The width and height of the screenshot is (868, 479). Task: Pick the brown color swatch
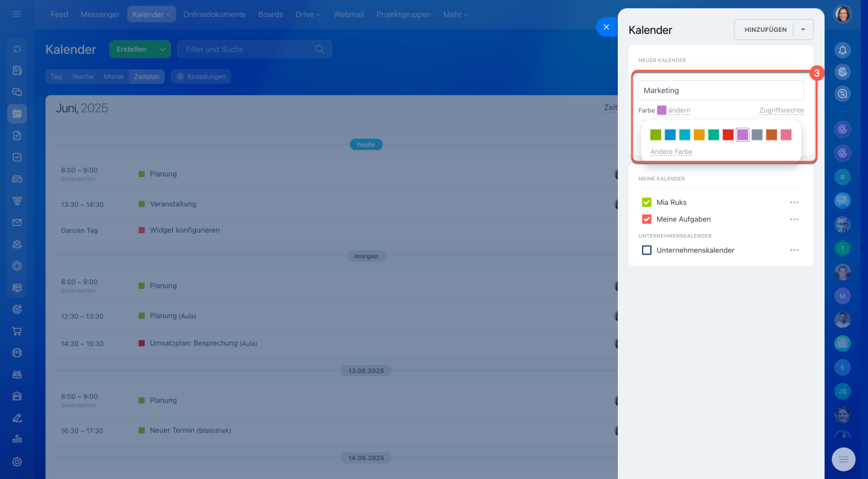(772, 135)
